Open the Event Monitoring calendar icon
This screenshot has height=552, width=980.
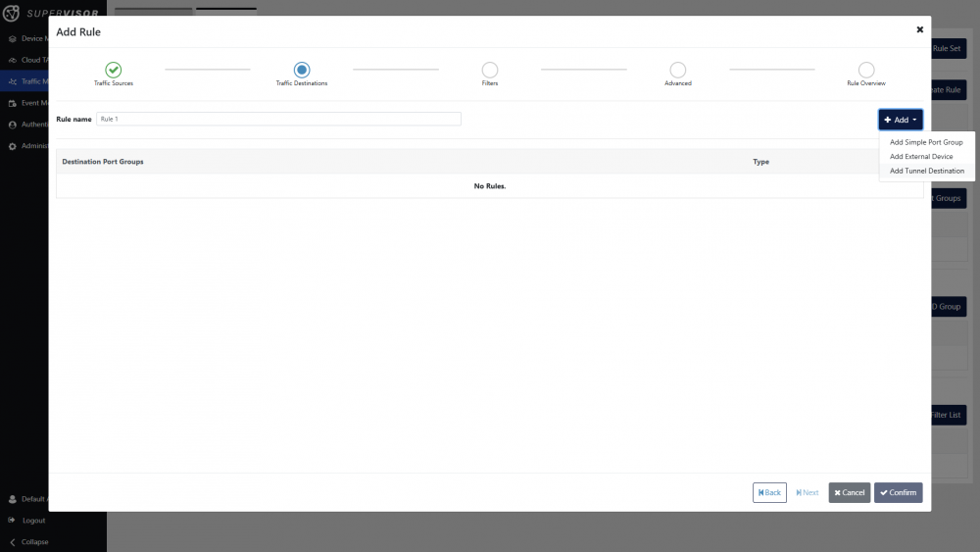click(x=12, y=103)
